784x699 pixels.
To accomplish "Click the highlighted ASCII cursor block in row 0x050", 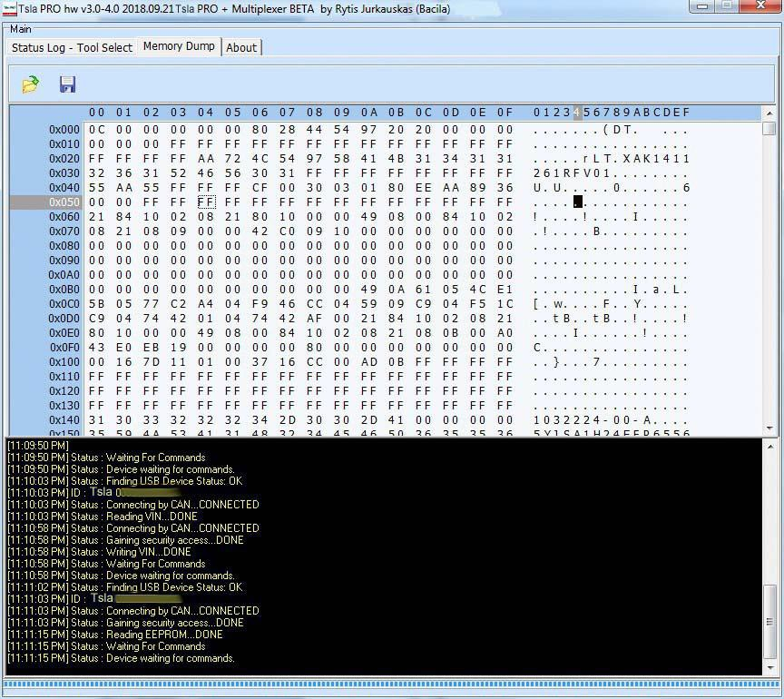I will (x=577, y=202).
